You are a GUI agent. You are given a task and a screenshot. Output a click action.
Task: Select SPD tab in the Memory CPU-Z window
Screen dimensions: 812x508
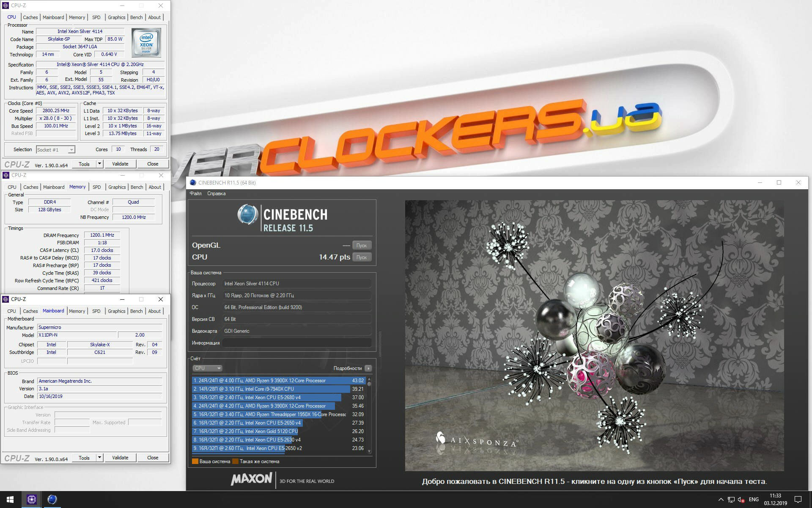coord(97,187)
